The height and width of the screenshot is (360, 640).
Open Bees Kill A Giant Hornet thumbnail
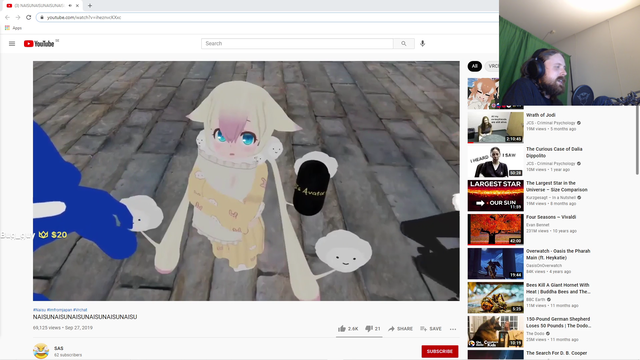point(496,297)
